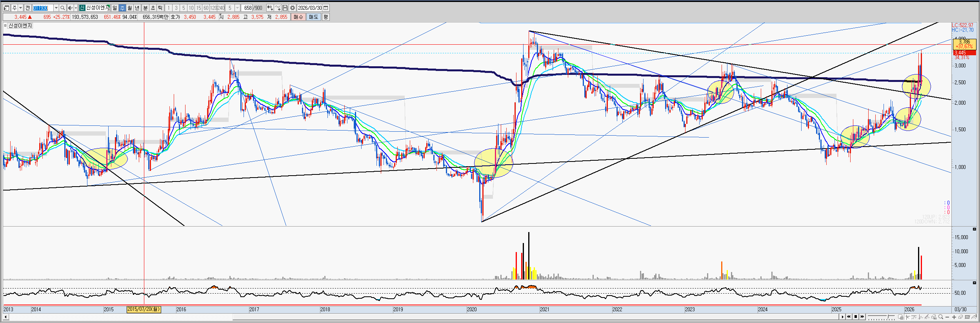Click the save chart floppy disk icon
Screen dimensions: 980x323
click(x=285, y=8)
